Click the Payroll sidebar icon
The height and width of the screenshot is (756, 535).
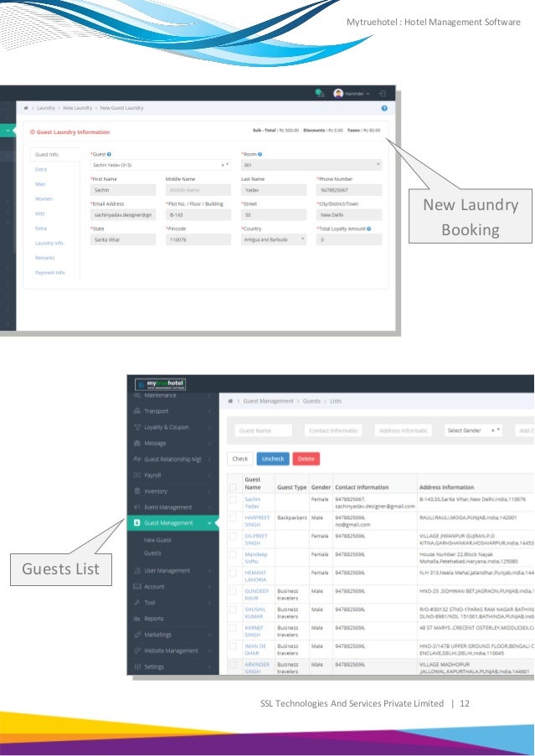tap(136, 475)
